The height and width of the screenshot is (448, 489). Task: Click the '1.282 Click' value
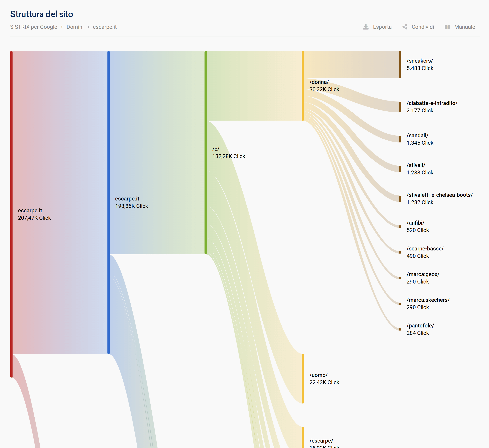[x=420, y=202]
